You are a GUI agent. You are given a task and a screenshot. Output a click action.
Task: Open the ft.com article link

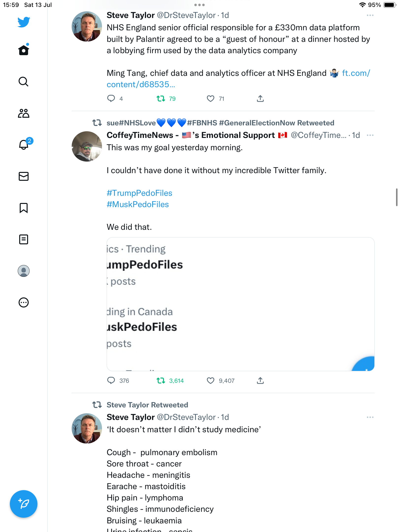(356, 73)
